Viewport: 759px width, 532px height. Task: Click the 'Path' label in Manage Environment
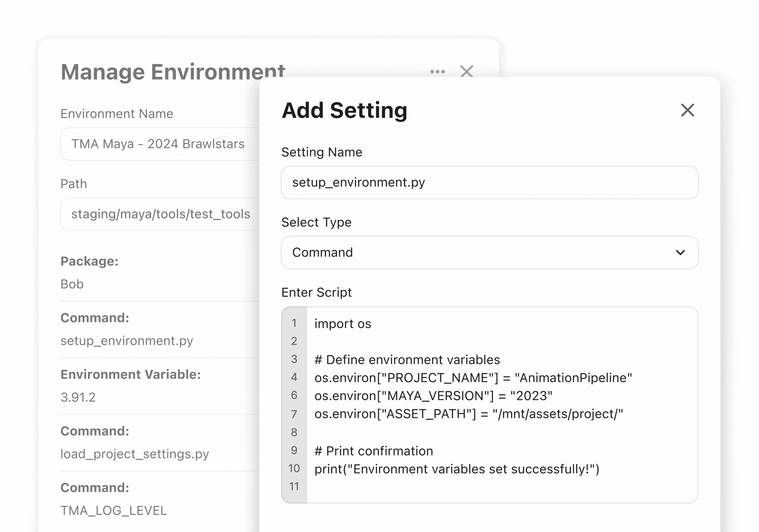point(74,184)
